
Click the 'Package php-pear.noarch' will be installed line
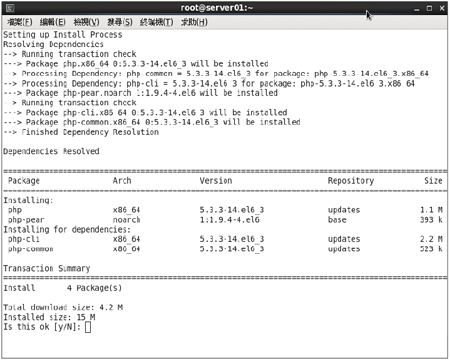pos(141,93)
